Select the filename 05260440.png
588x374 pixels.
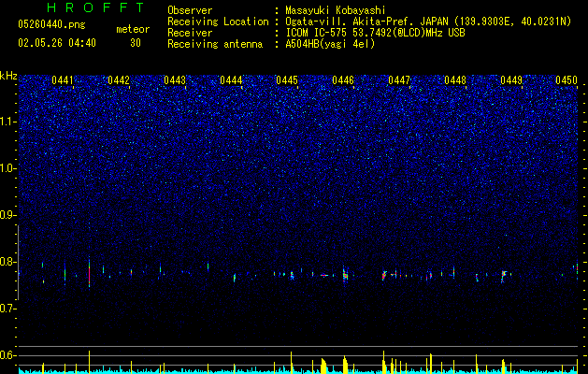coord(51,24)
